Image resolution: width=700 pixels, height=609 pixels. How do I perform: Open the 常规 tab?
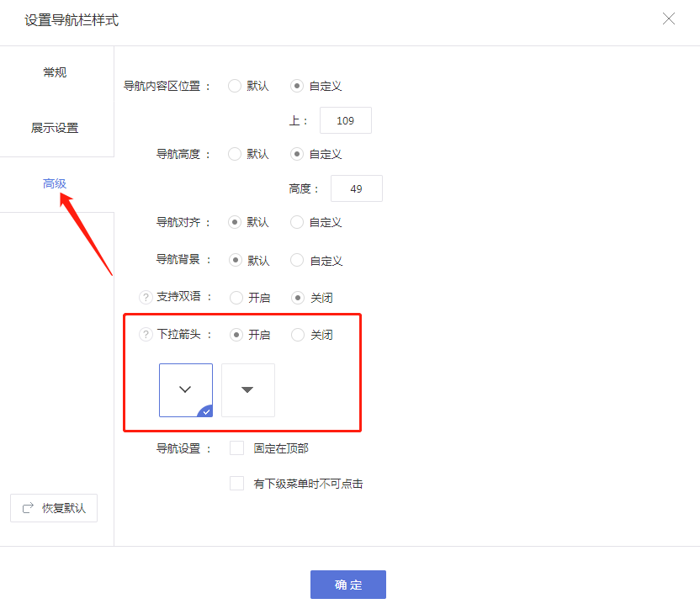point(55,72)
